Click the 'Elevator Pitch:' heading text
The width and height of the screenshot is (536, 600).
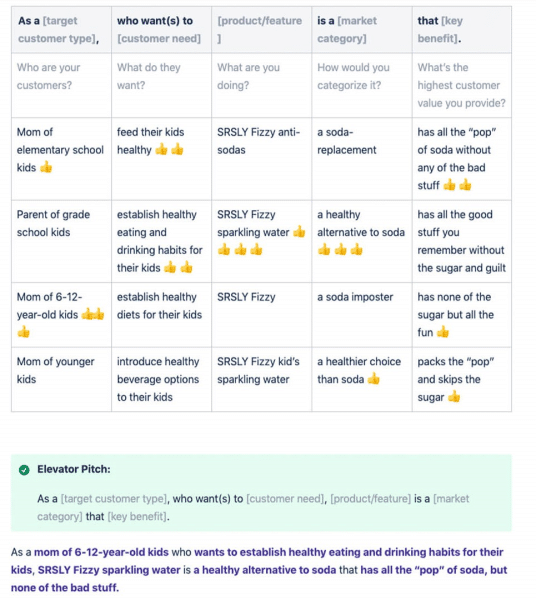tap(74, 469)
